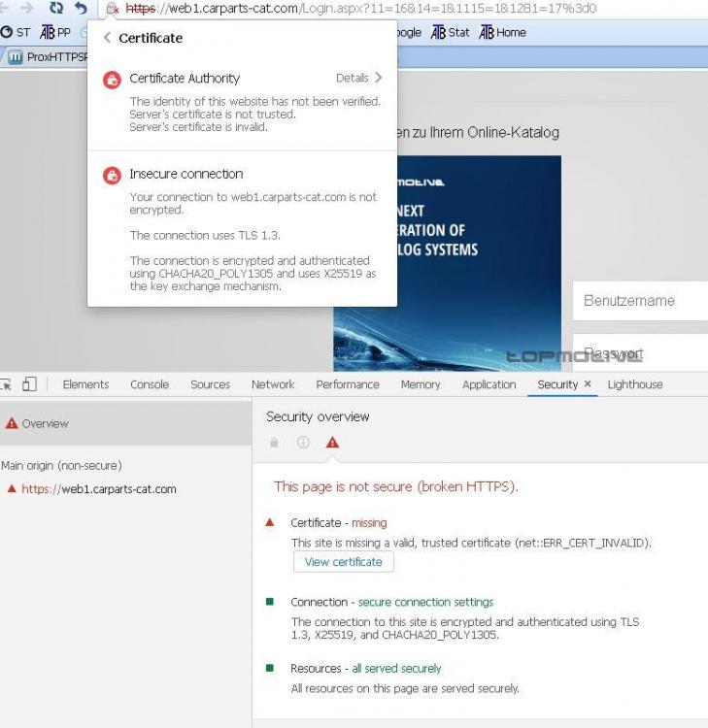
Task: Click 'The connection uses TLS 1.3.' text
Action: [x=205, y=236]
